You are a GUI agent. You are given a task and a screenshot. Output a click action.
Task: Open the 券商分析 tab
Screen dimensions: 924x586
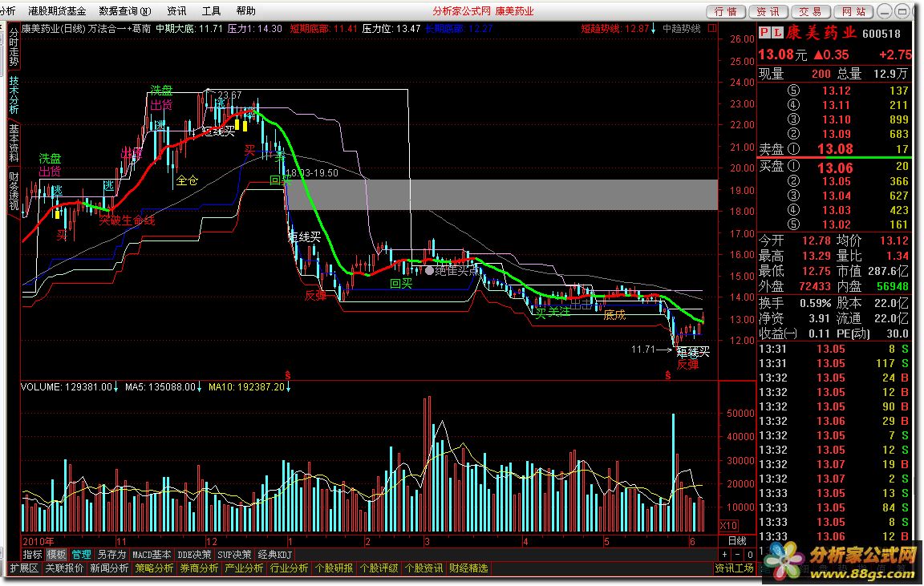(199, 568)
